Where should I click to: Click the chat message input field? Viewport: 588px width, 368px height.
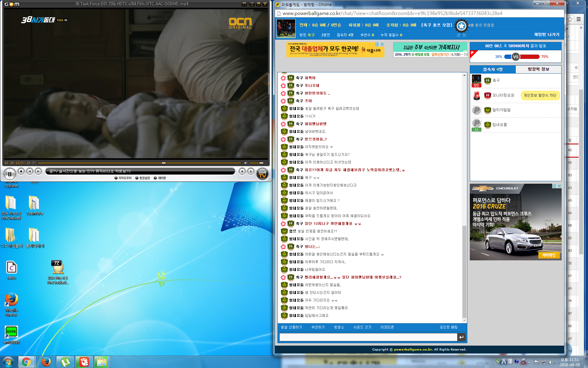coord(368,337)
